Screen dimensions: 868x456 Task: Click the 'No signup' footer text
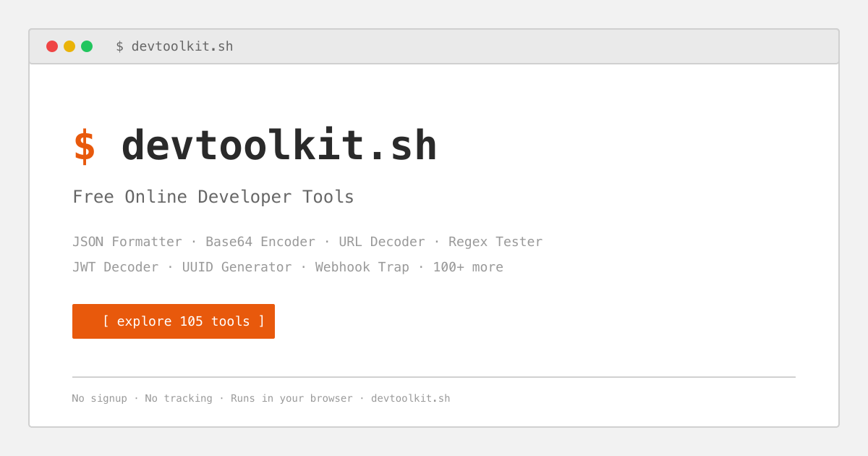(100, 398)
